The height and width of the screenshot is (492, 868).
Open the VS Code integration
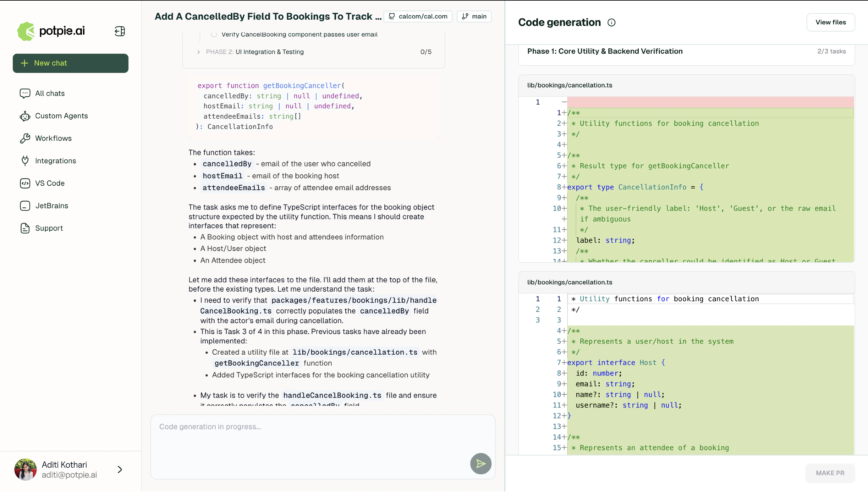pos(50,183)
